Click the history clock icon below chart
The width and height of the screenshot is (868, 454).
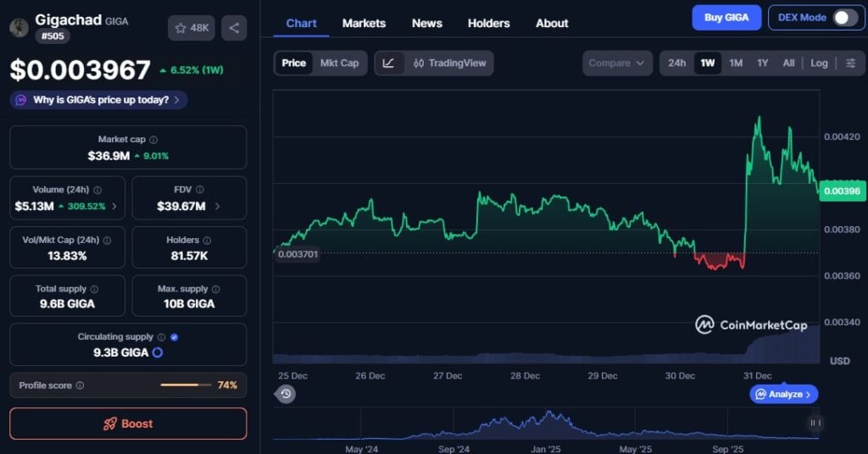click(x=286, y=394)
